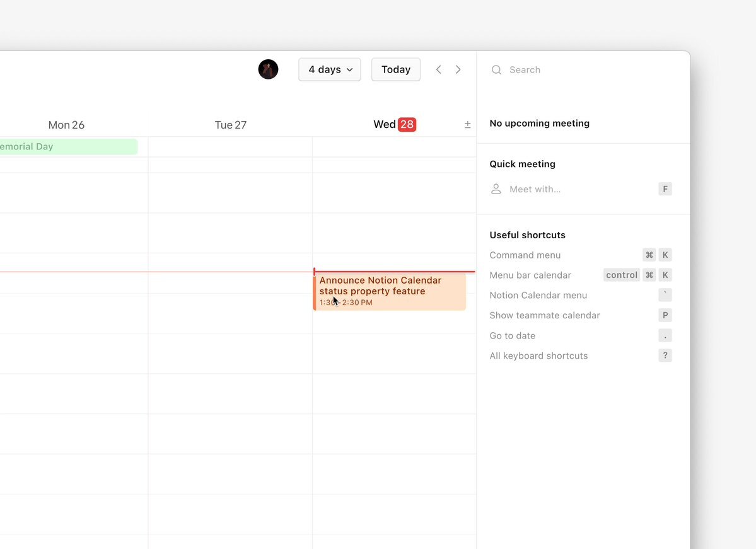Click the period key badge
The image size is (756, 549).
click(x=665, y=335)
